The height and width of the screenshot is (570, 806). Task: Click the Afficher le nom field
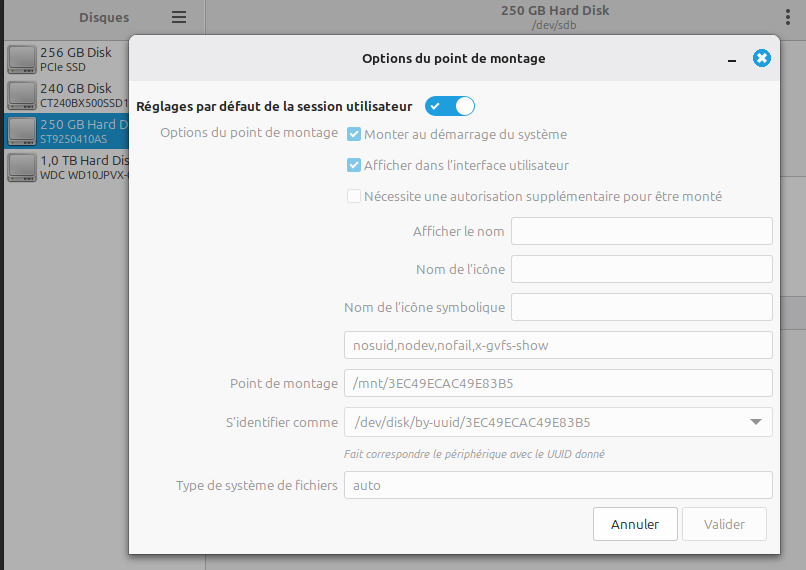[x=641, y=231]
